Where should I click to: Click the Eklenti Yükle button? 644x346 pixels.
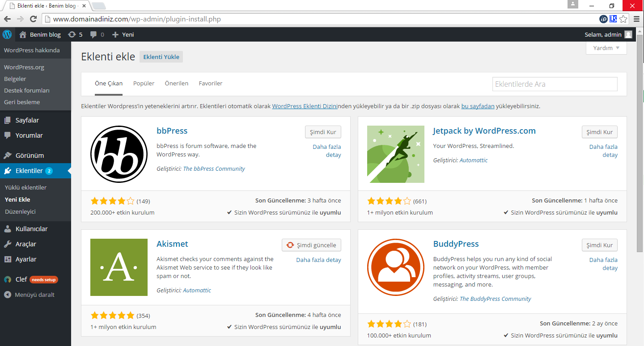161,57
